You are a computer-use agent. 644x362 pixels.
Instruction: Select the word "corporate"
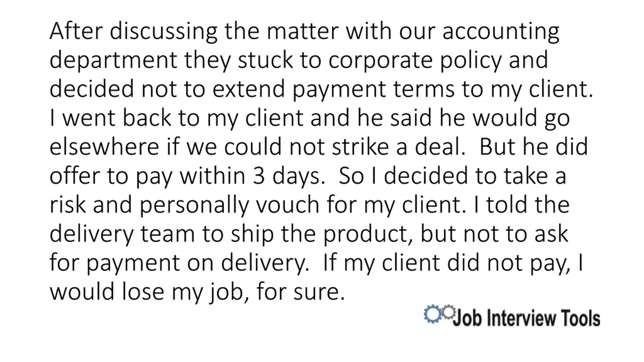point(380,61)
